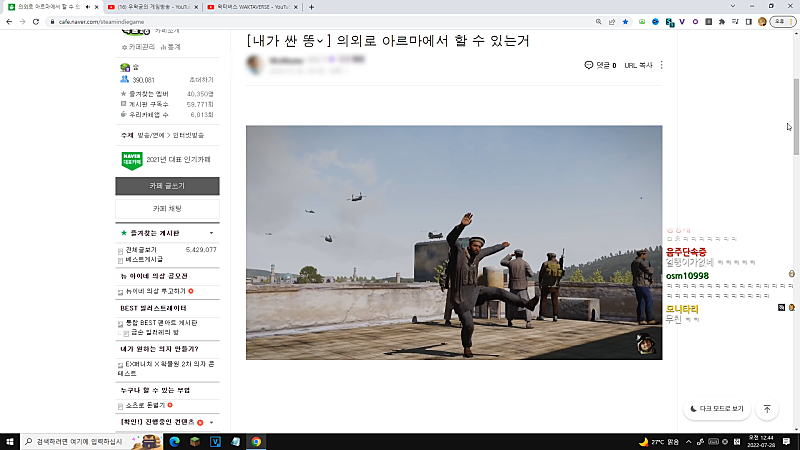
Task: Click the red chat username above osm10998
Action: pyautogui.click(x=686, y=252)
